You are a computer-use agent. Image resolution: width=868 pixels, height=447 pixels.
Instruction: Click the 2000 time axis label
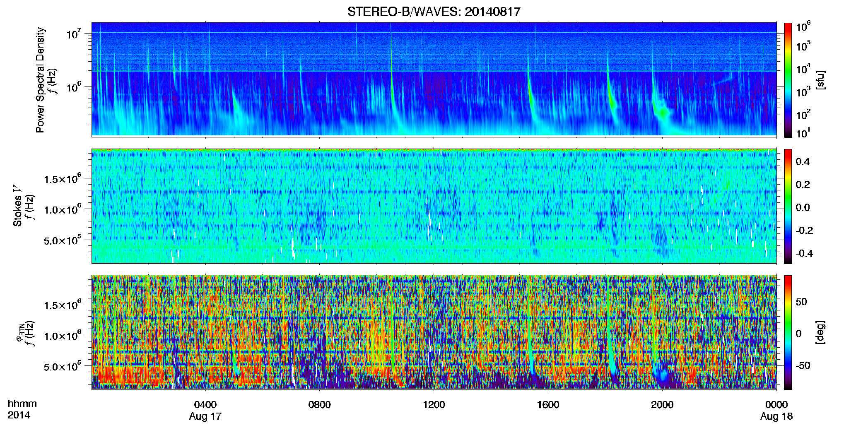coord(662,404)
